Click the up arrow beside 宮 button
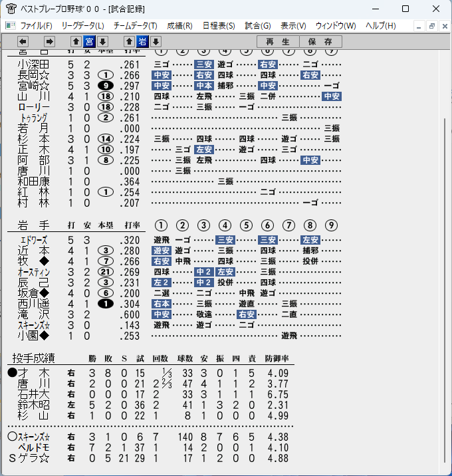This screenshot has width=452, height=476. click(x=76, y=41)
